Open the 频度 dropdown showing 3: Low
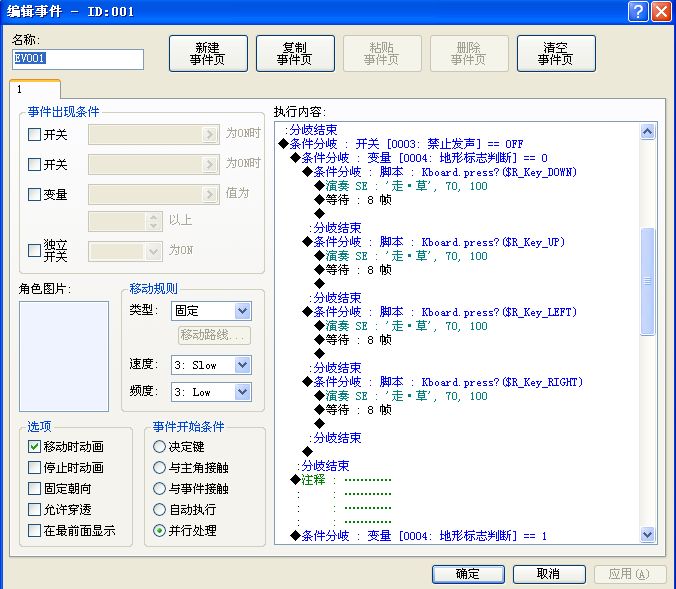Image resolution: width=676 pixels, height=589 pixels. [211, 392]
